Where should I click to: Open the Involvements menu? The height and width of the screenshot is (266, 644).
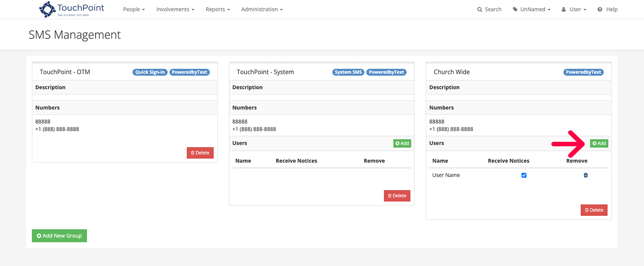[x=175, y=9]
